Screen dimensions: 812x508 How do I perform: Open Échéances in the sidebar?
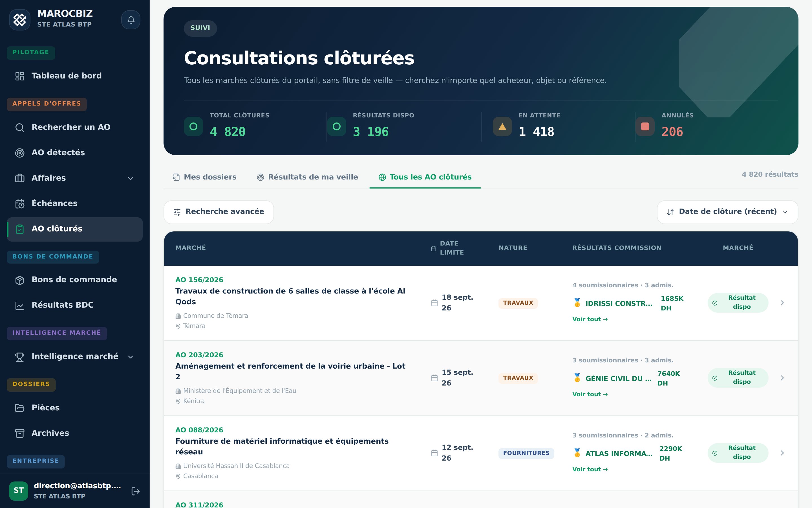tap(74, 203)
